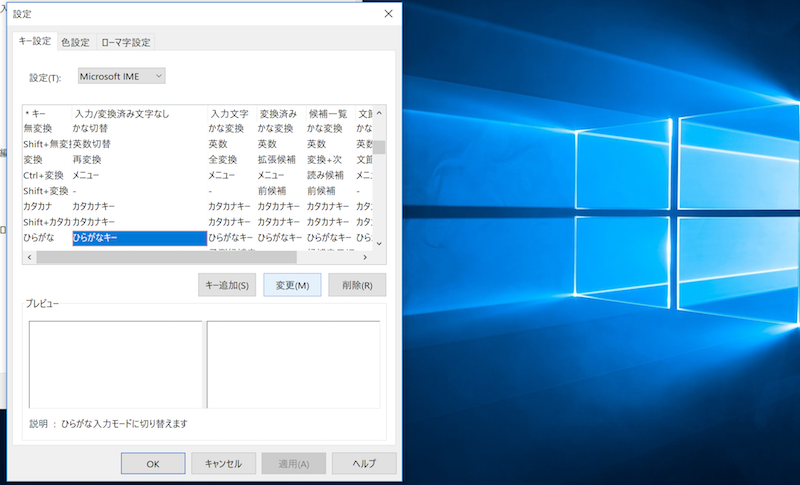Click the 変更(M) button
Screen dimensions: 800x485
292,285
